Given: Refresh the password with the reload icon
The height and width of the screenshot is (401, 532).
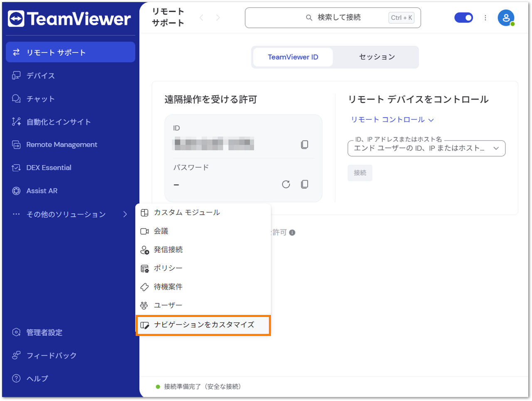Looking at the screenshot, I should pyautogui.click(x=286, y=184).
